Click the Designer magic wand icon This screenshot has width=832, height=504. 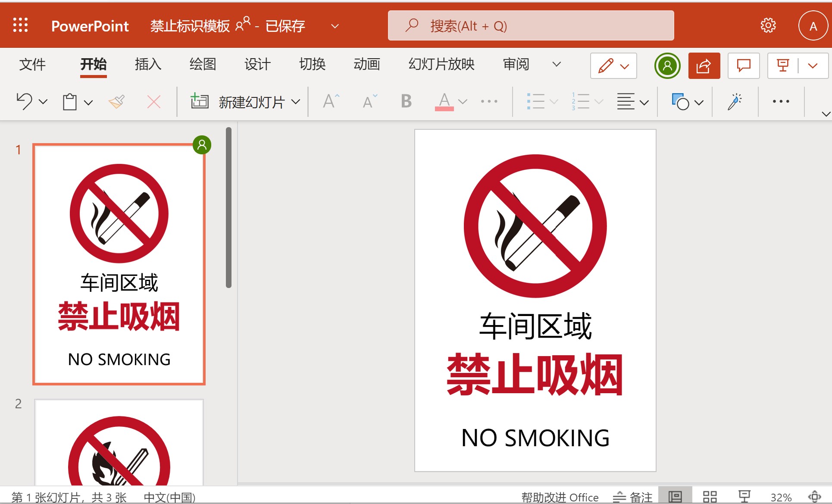coord(735,102)
